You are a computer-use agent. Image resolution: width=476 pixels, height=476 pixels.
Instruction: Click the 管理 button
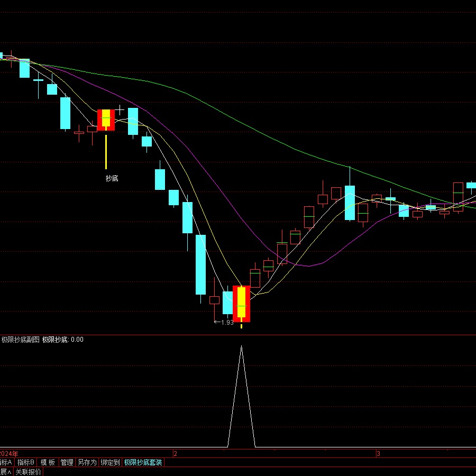[x=67, y=462]
